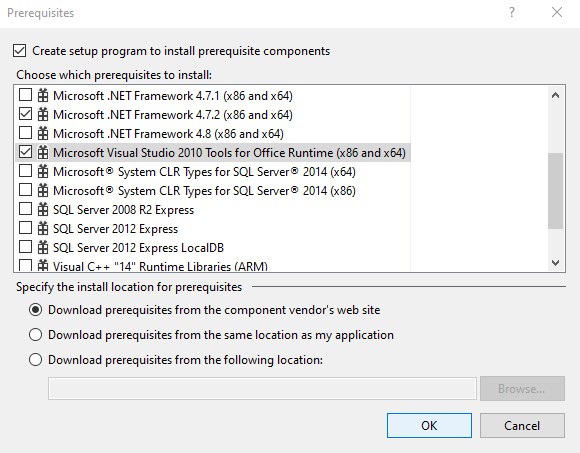Select download prerequisites from the following location
This screenshot has height=453, width=580.
point(36,359)
